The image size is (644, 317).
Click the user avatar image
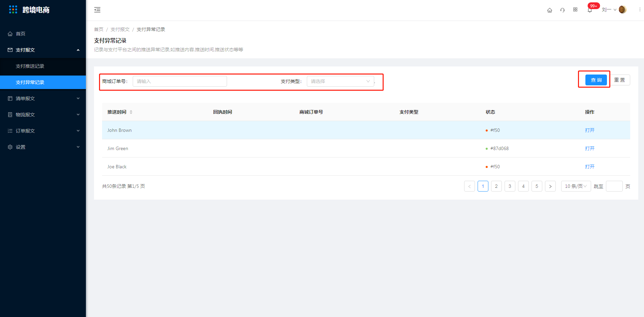pyautogui.click(x=622, y=10)
